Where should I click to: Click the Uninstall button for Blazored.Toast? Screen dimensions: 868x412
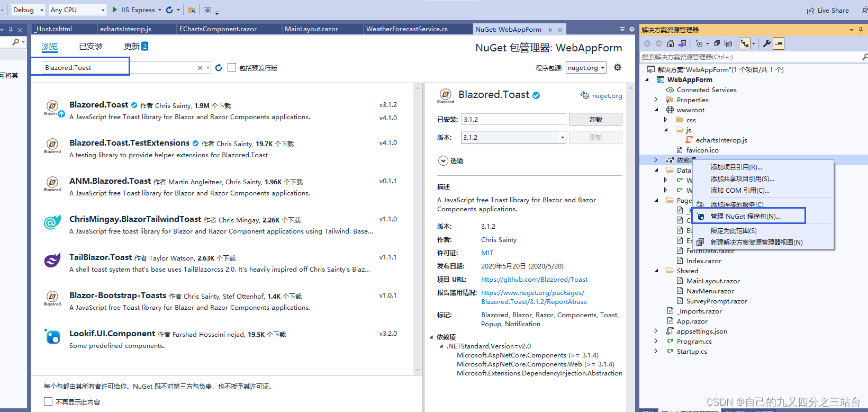596,120
